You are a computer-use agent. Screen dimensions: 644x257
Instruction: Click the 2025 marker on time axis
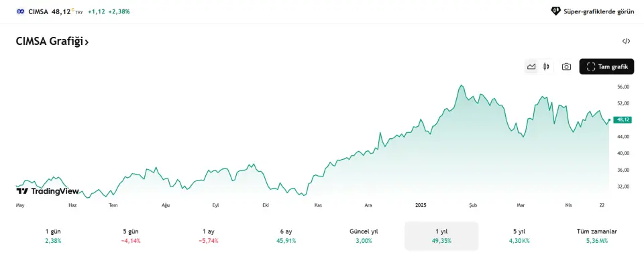421,205
